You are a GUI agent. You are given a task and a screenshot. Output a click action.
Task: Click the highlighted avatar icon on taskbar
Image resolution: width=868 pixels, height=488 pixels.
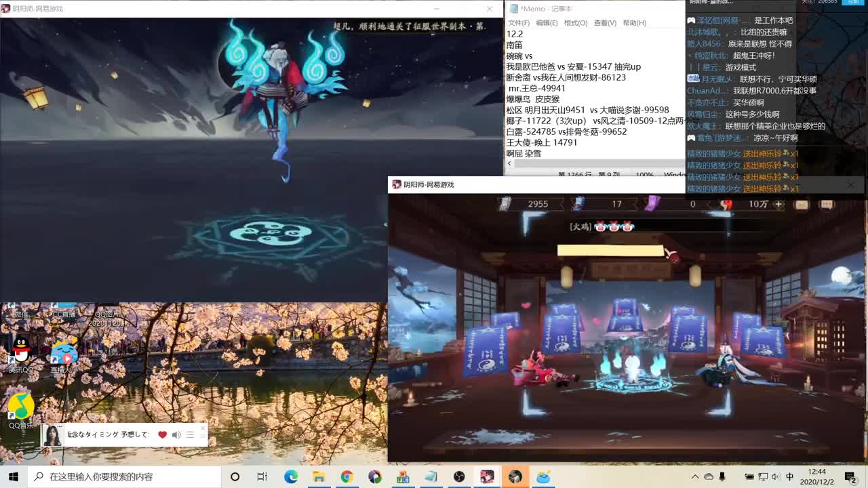point(515,476)
